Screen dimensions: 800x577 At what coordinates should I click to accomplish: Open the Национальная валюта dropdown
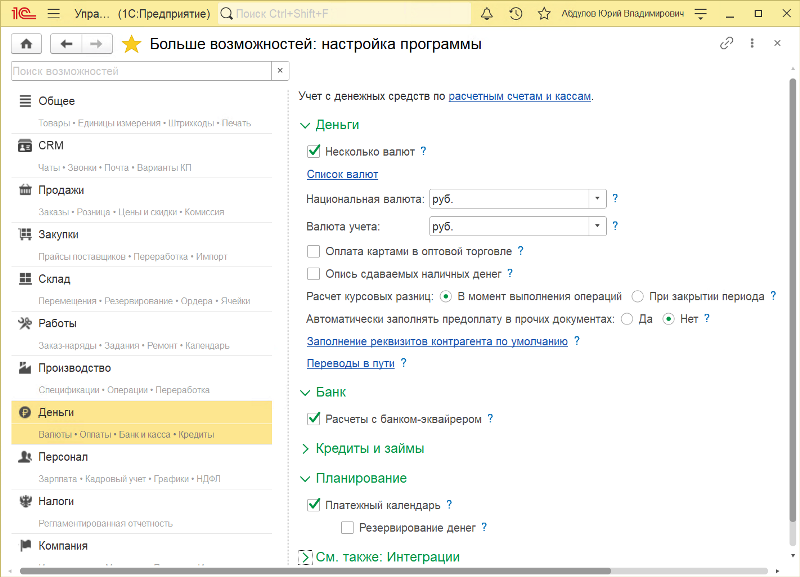[598, 199]
